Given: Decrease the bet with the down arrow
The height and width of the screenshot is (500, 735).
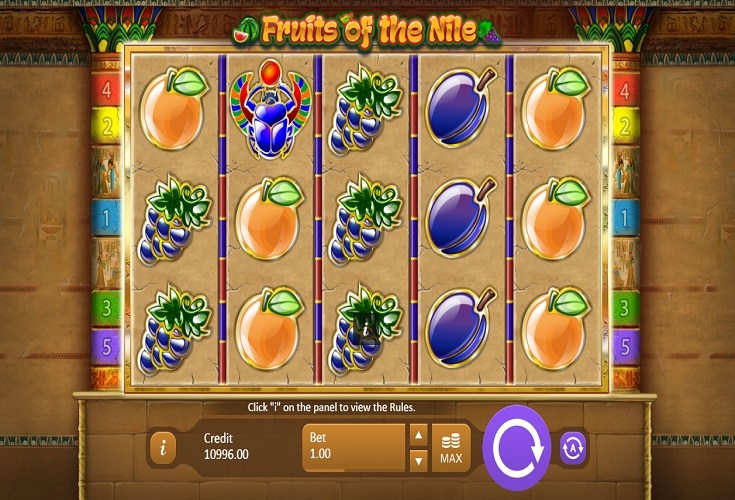Looking at the screenshot, I should pyautogui.click(x=418, y=461).
